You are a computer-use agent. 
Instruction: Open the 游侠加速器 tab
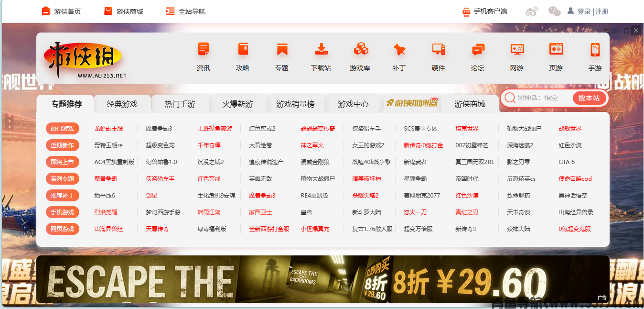412,103
